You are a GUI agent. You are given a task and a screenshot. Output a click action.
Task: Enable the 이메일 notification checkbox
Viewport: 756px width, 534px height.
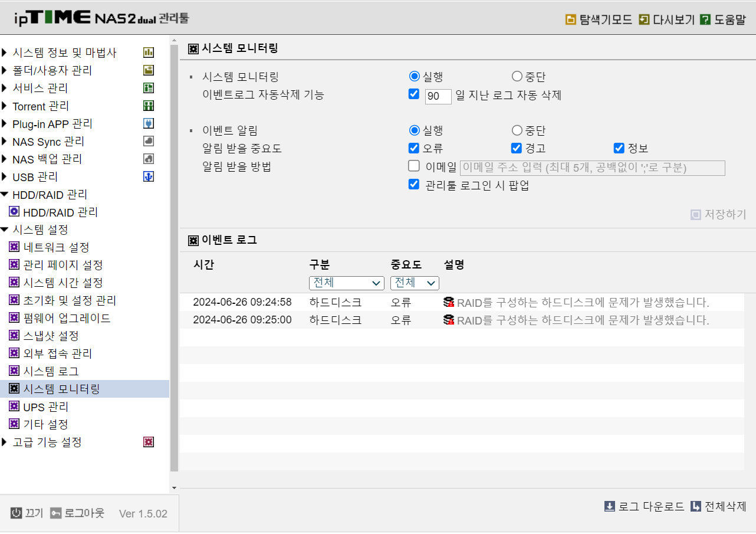click(414, 166)
